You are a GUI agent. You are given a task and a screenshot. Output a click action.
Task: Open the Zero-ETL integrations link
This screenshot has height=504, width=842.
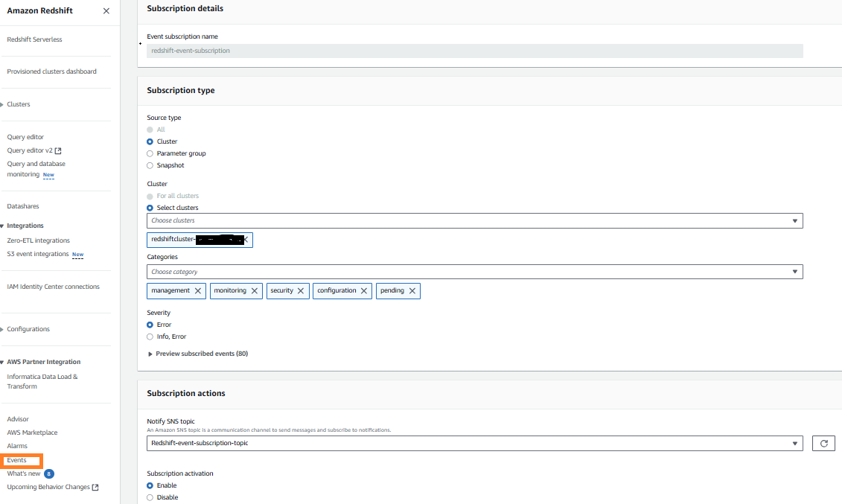38,240
